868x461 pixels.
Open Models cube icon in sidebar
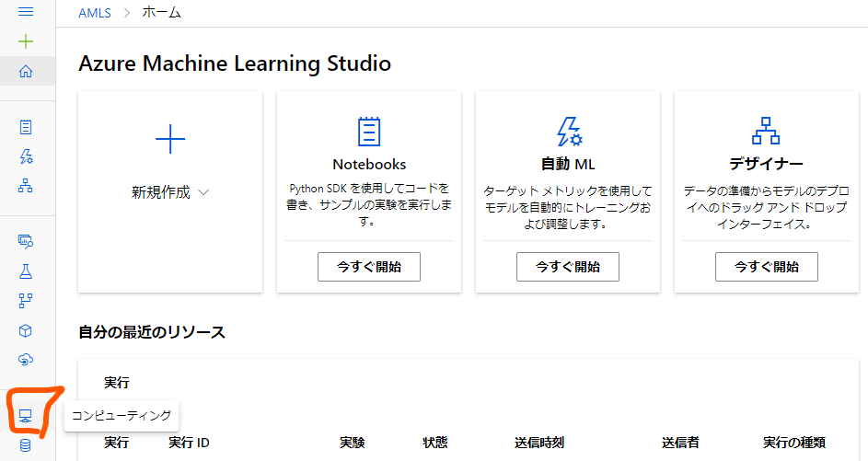tap(26, 331)
